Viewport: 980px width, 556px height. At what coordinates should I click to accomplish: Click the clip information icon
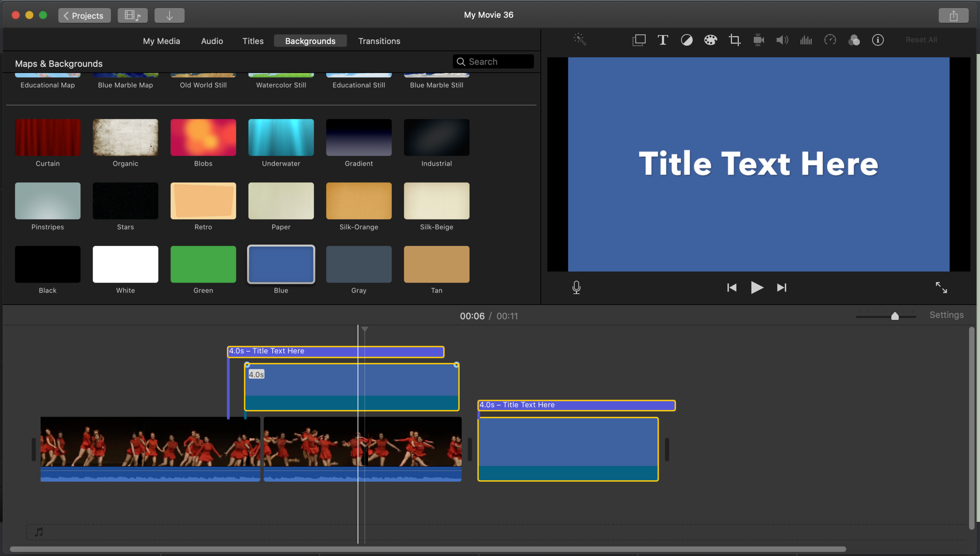click(x=878, y=40)
